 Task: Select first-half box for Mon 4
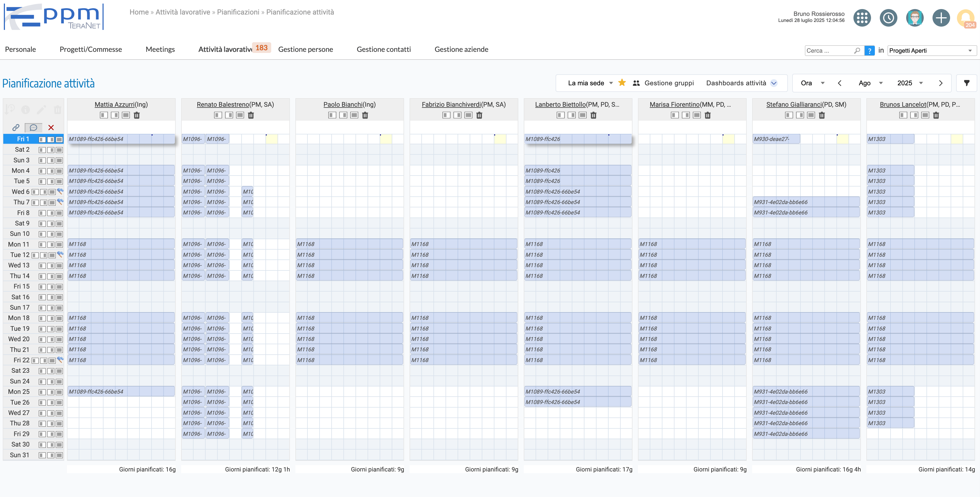pos(42,171)
